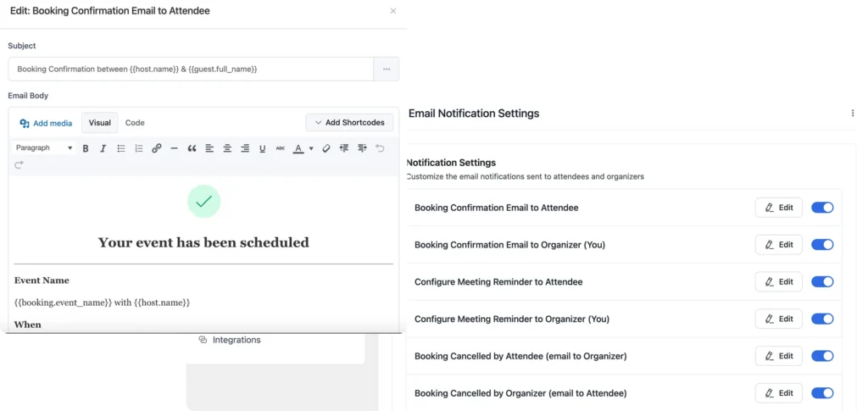Click the green checkmark image in email
The image size is (868, 411).
[x=203, y=202]
